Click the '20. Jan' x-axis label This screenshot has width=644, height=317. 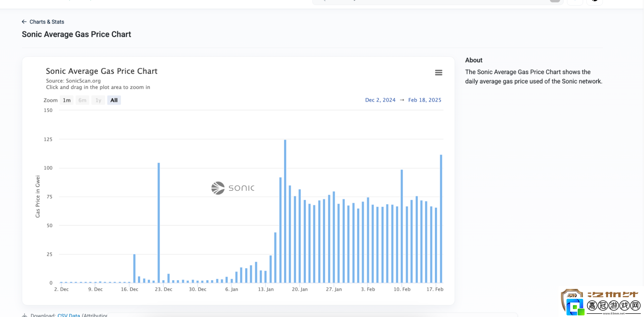300,289
